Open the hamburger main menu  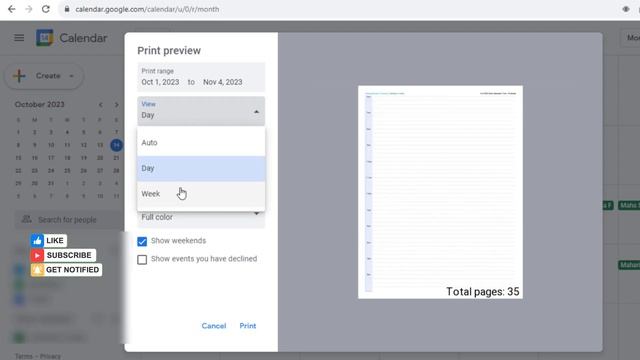pos(19,38)
